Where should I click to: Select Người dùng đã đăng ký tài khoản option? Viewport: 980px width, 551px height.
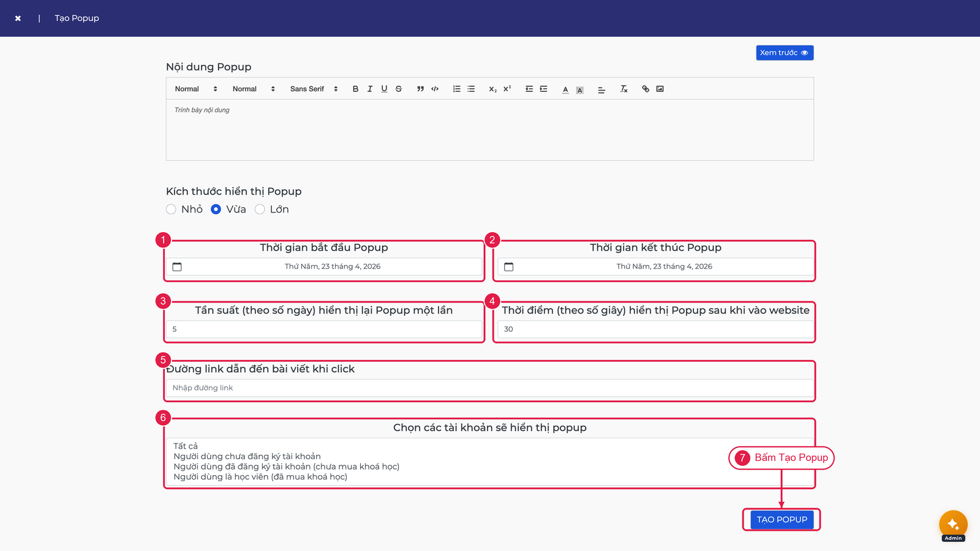286,467
